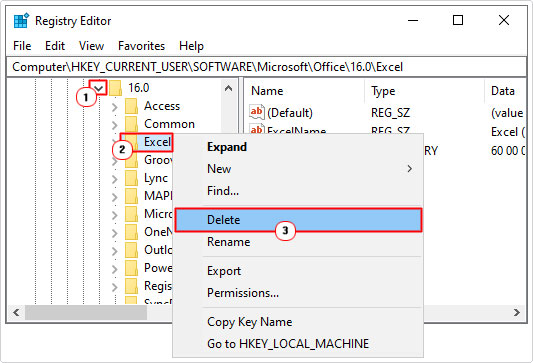This screenshot has width=533, height=363.
Task: Expand the Outlook key
Action: coord(115,252)
